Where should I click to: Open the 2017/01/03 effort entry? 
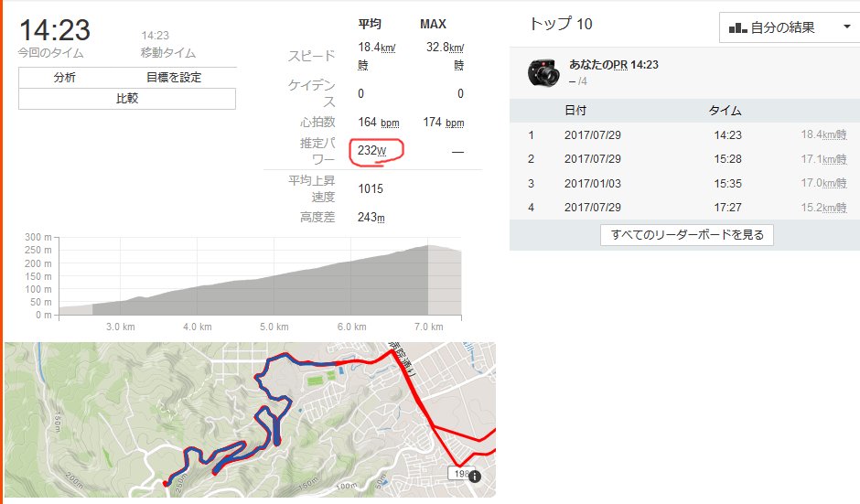[x=684, y=183]
